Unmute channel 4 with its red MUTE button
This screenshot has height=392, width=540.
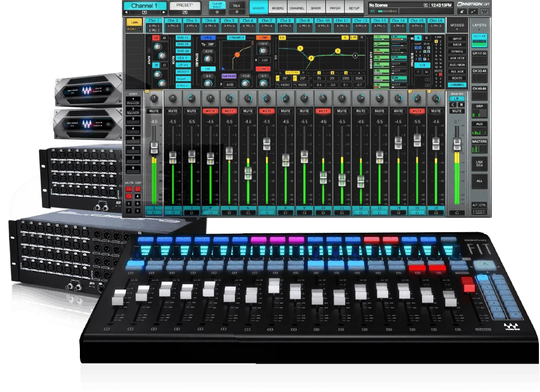(210, 111)
